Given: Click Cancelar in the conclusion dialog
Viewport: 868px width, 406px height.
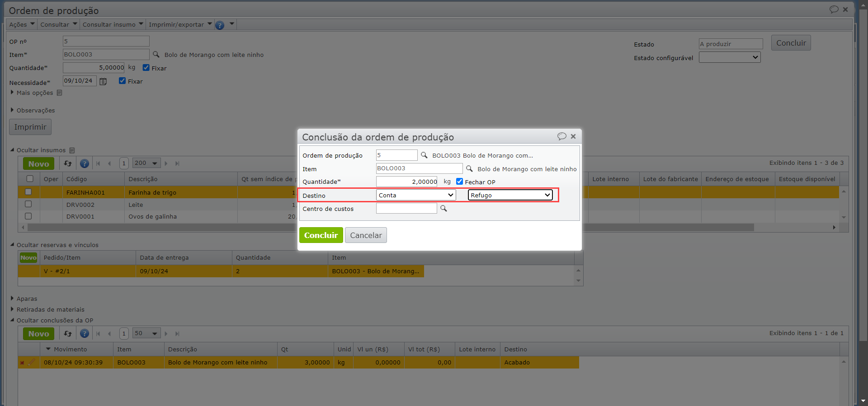Looking at the screenshot, I should point(366,235).
